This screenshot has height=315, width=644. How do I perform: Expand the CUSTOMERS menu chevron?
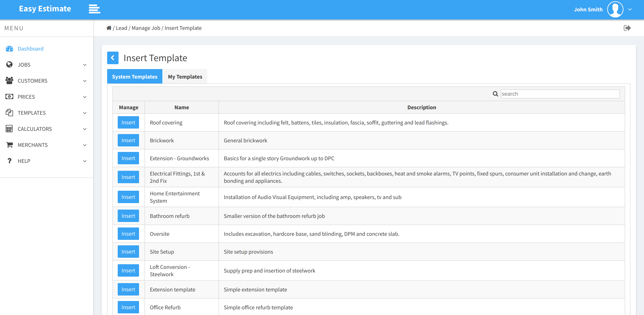click(85, 81)
